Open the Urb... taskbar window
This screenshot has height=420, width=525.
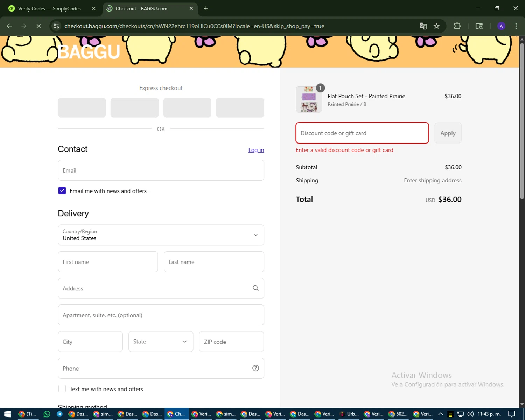pyautogui.click(x=349, y=414)
